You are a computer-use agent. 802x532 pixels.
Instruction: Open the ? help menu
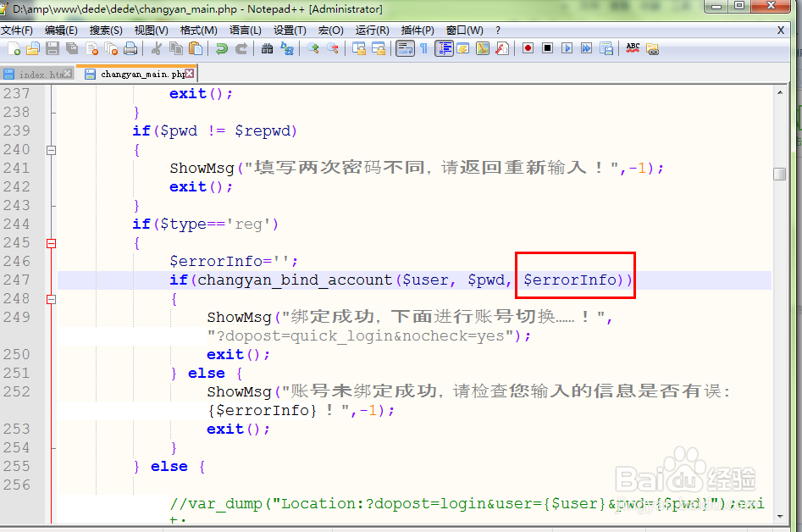click(498, 30)
